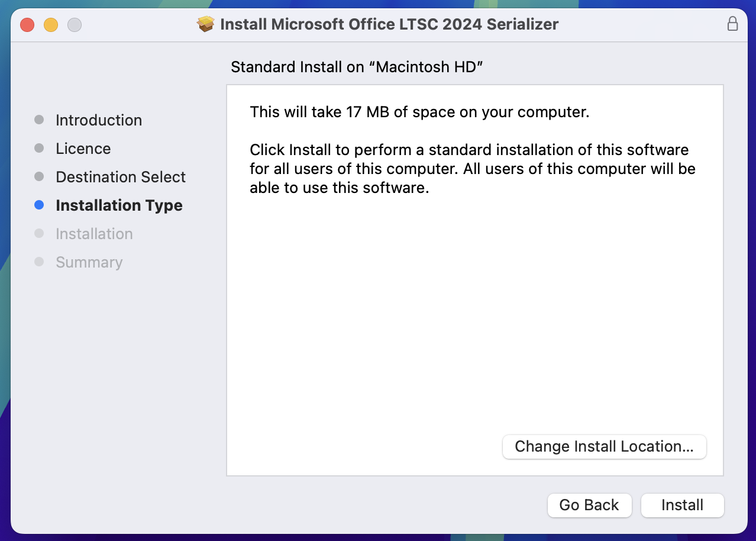This screenshot has width=756, height=541.
Task: Click the installer window title text
Action: click(389, 24)
